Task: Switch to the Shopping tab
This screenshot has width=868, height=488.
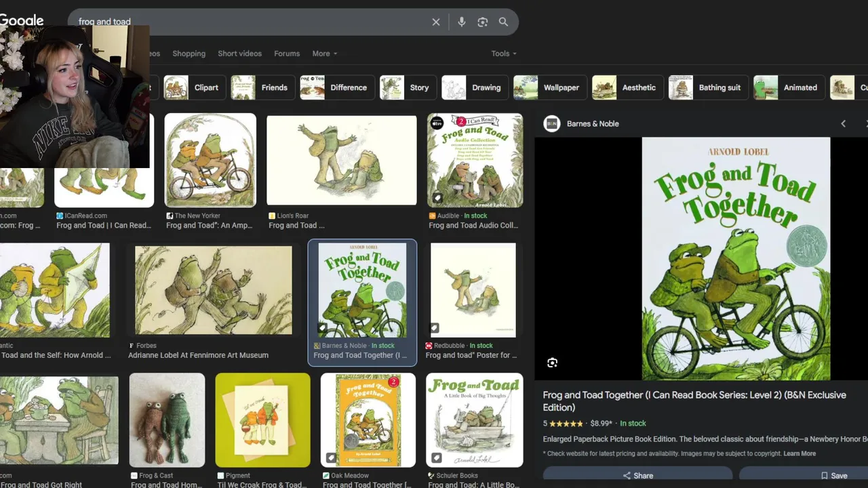Action: tap(189, 54)
